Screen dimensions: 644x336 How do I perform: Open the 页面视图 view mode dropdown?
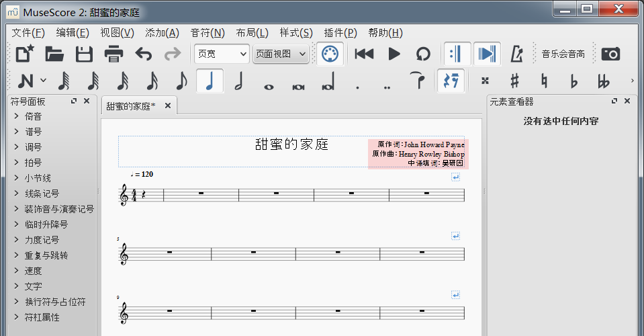pos(281,54)
